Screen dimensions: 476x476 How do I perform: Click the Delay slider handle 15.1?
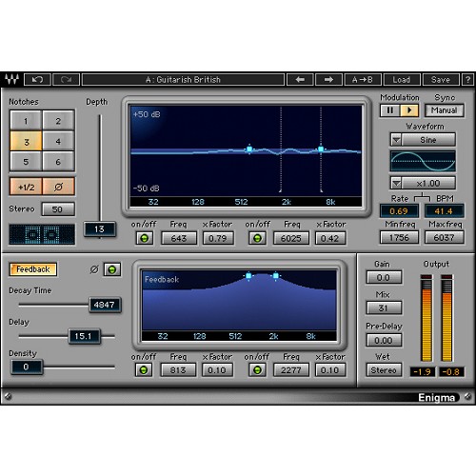tap(84, 336)
